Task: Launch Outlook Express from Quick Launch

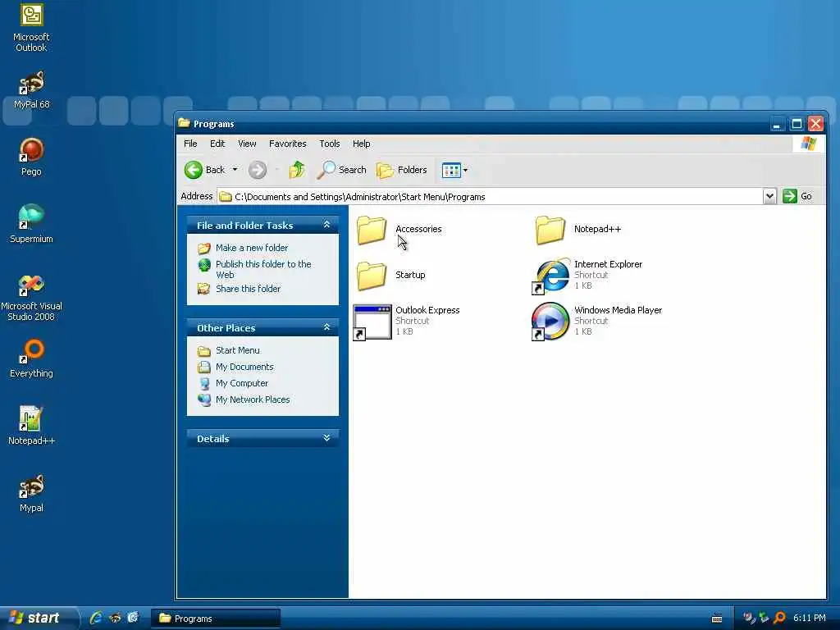Action: [133, 618]
